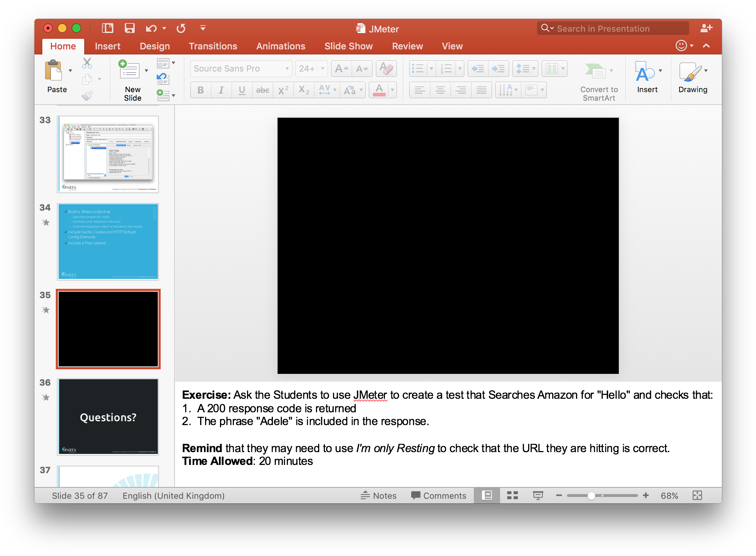This screenshot has width=756, height=556.
Task: Select slide 36 Questions thumbnail
Action: [108, 417]
